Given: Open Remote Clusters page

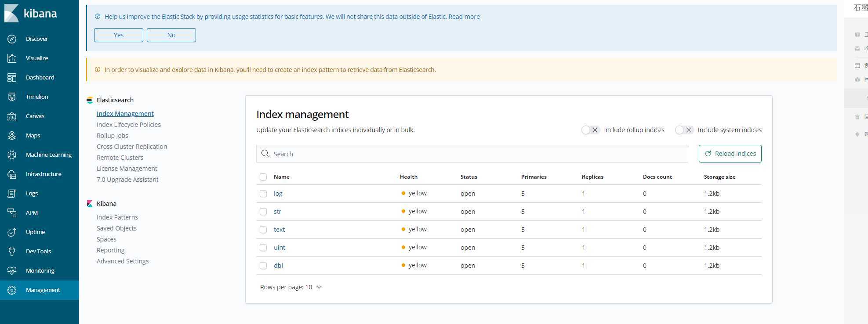Looking at the screenshot, I should [x=120, y=158].
